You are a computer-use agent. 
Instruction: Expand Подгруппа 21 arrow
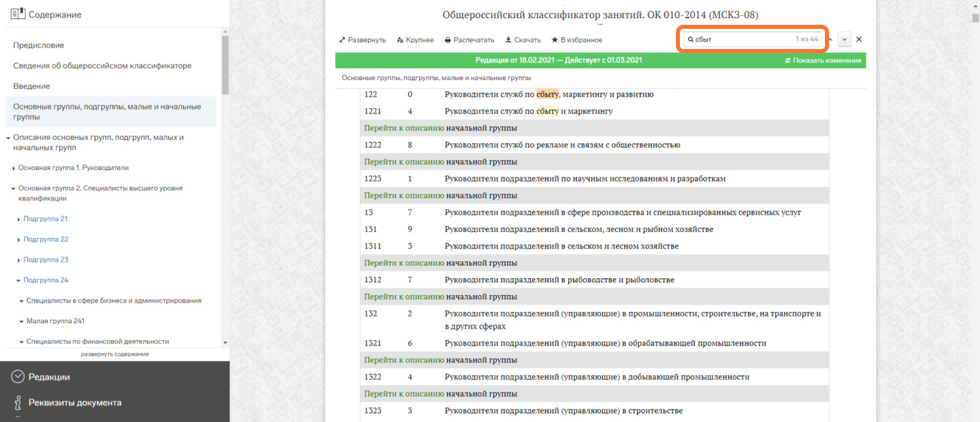tap(19, 219)
